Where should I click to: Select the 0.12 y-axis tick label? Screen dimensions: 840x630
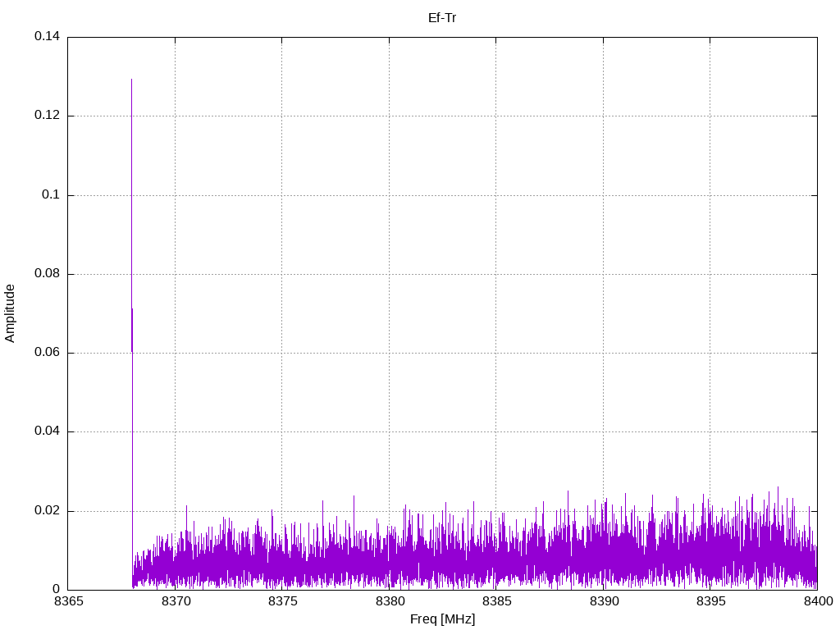coord(48,116)
